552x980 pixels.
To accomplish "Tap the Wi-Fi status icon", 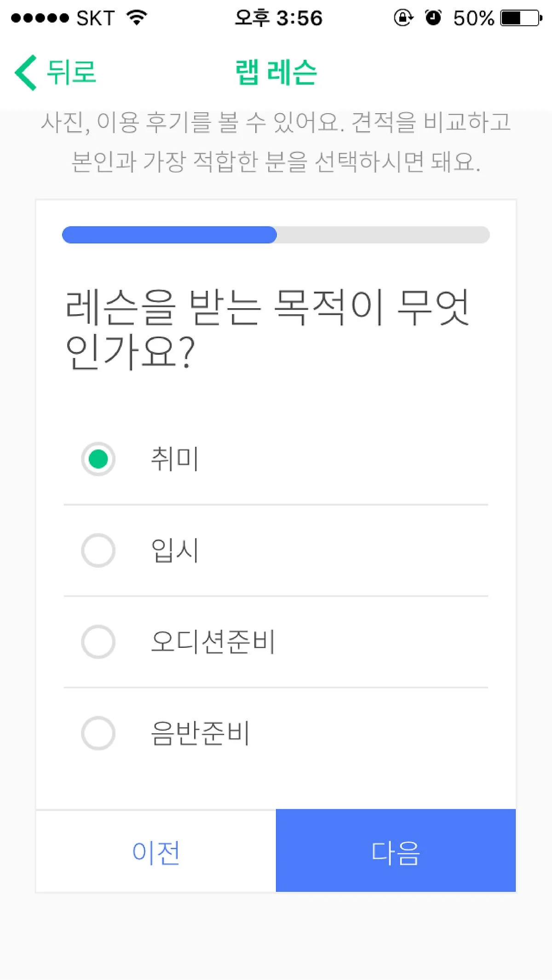I will 137,18.
